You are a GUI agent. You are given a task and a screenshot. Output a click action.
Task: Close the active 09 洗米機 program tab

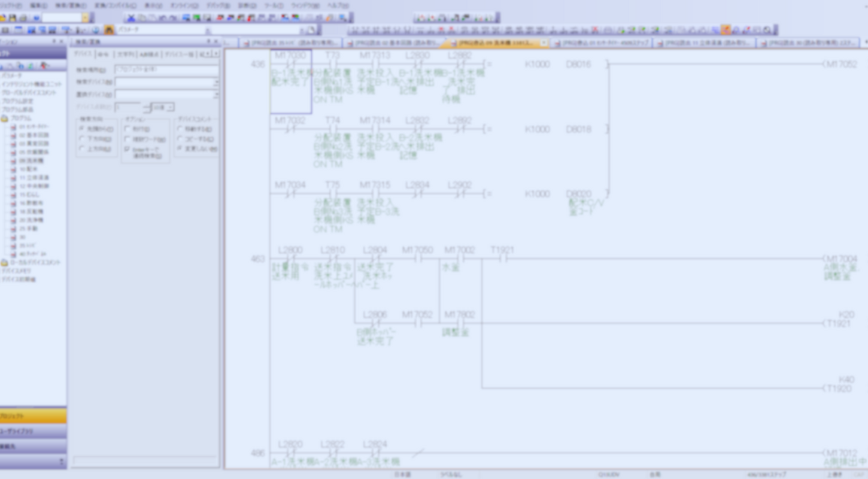coord(544,43)
